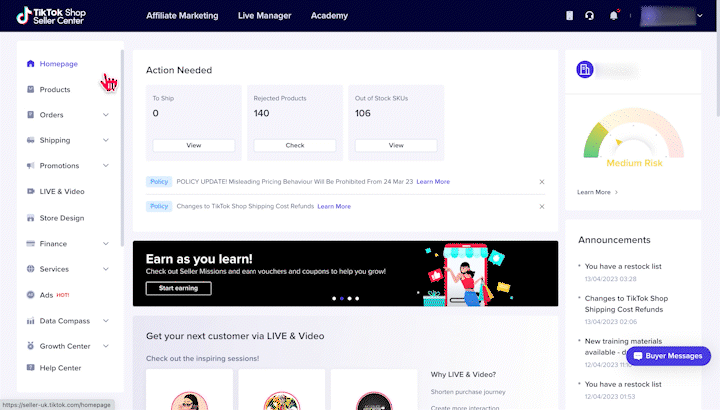The height and width of the screenshot is (410, 720).
Task: Expand the Data Compass section
Action: (106, 321)
